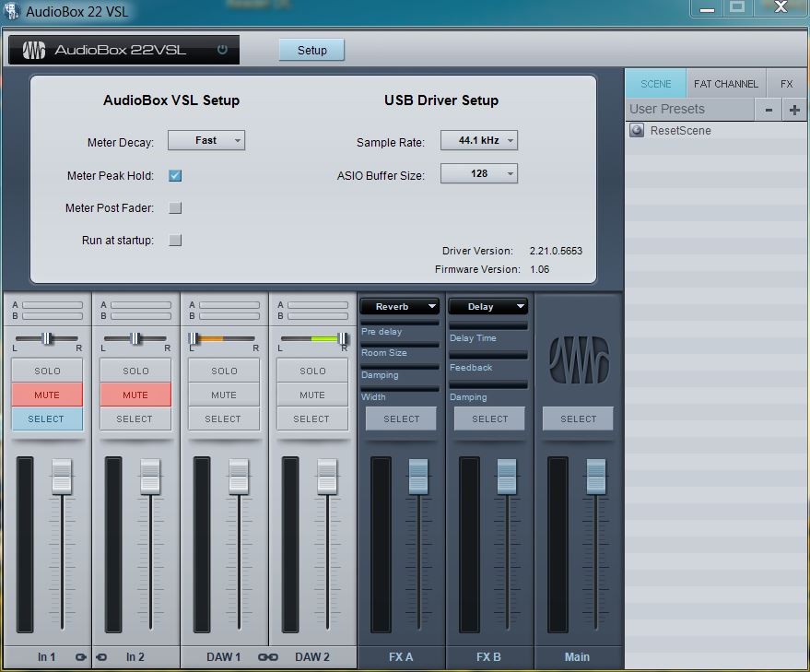Click the Delay Damping slider
The height and width of the screenshot is (672, 810).
(488, 384)
